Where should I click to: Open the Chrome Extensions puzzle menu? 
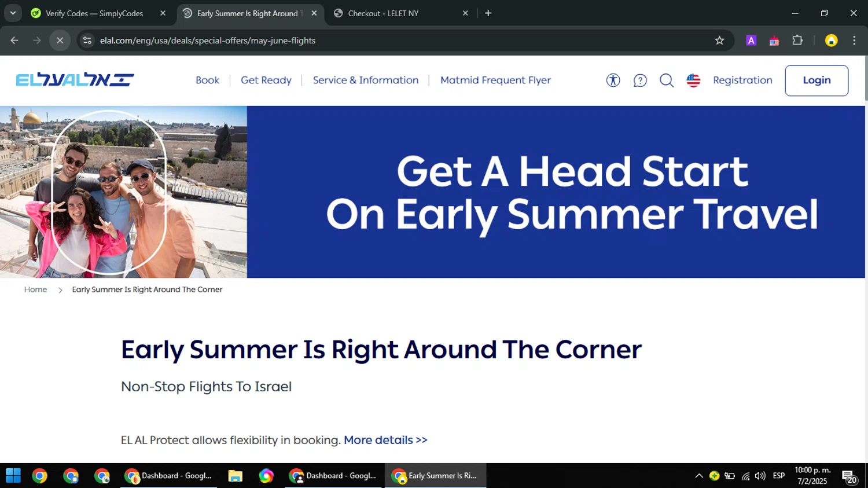pos(797,41)
